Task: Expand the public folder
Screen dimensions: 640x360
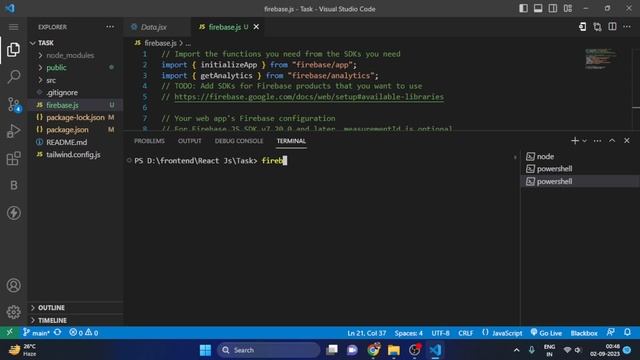Action: (76, 68)
